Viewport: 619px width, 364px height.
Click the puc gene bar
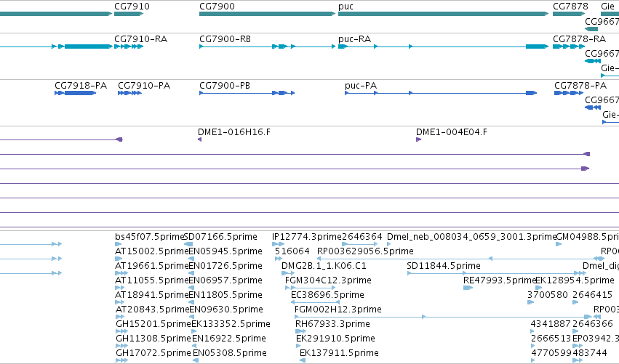pyautogui.click(x=443, y=14)
